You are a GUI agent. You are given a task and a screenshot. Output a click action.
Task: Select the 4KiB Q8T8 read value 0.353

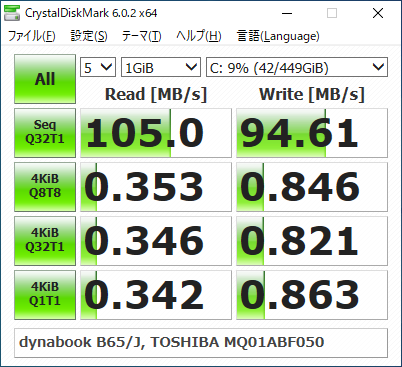(156, 187)
